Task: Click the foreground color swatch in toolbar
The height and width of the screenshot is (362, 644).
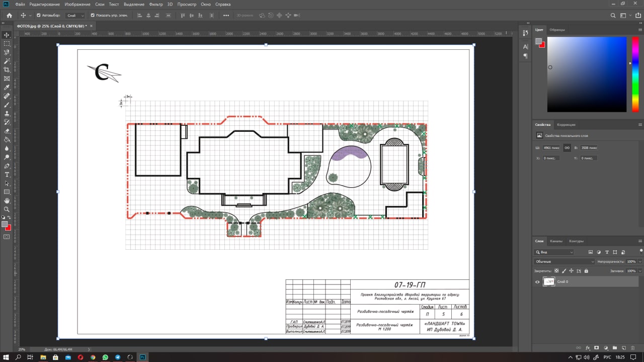Action: tap(5, 224)
